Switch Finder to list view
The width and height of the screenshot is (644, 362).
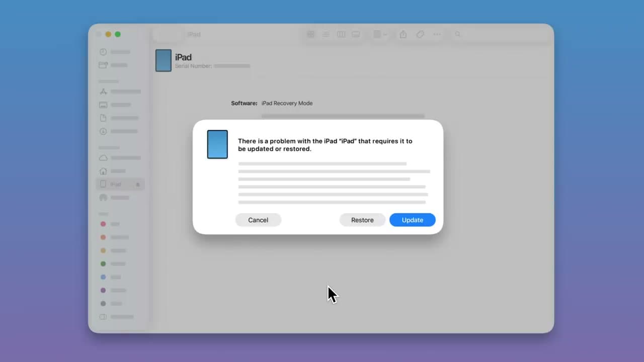coord(326,34)
